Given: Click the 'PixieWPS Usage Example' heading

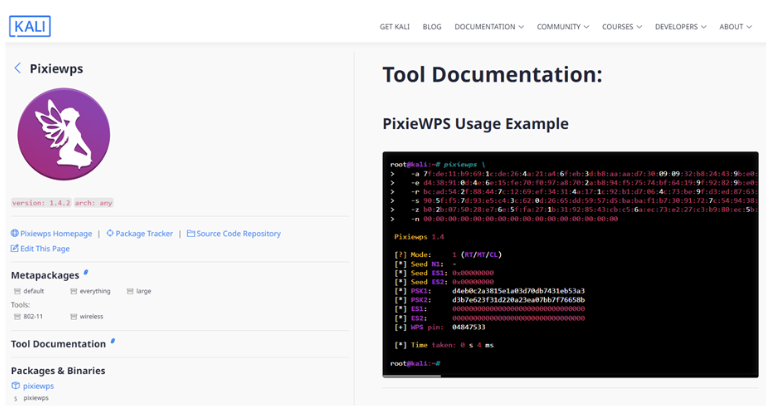Looking at the screenshot, I should [475, 124].
